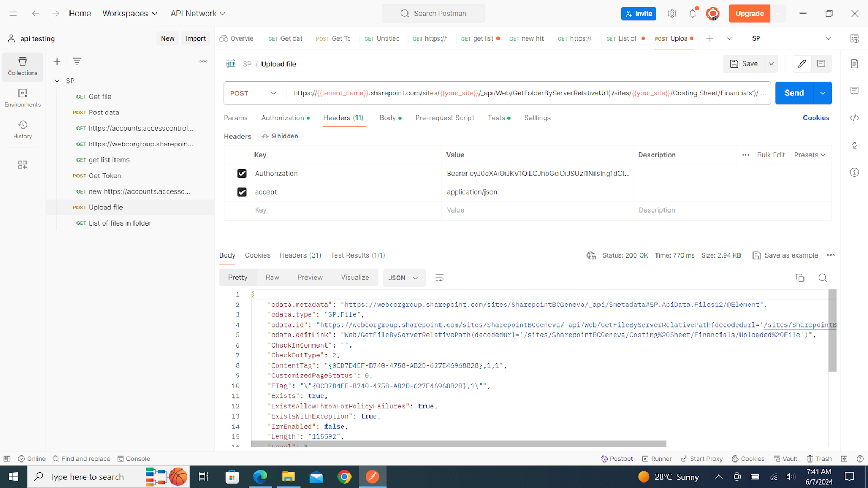Go back with the left arrow icon

35,14
